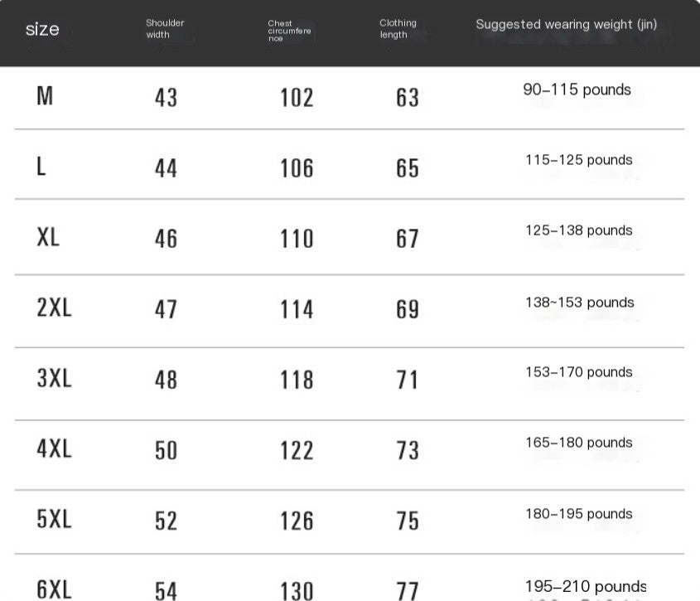Click the 3XL size label

(x=54, y=378)
